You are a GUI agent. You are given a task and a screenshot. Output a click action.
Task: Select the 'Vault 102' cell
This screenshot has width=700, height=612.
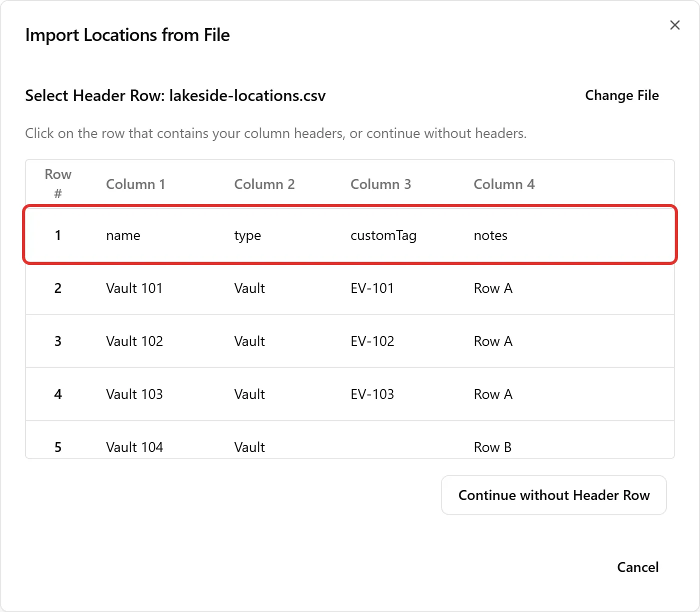tap(134, 341)
